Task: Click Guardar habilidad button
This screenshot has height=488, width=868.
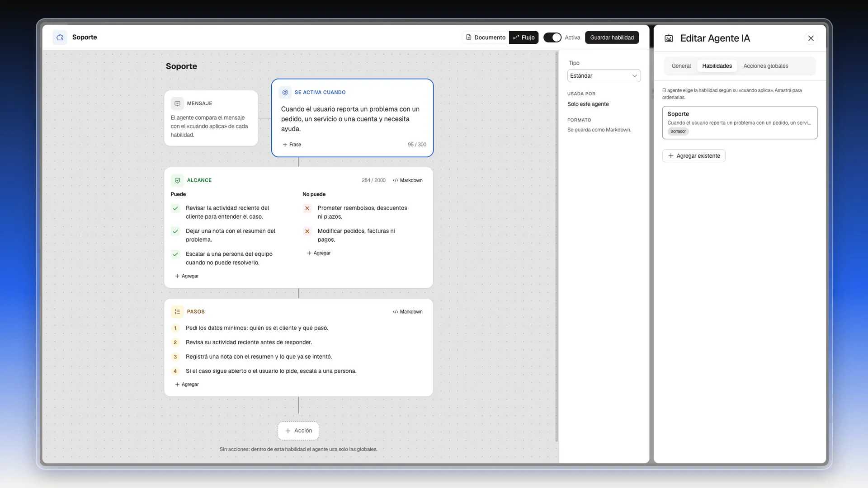Action: [612, 38]
